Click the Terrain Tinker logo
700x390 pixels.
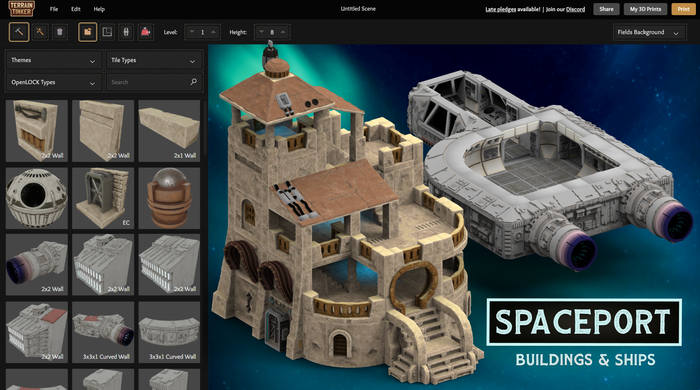[21, 9]
